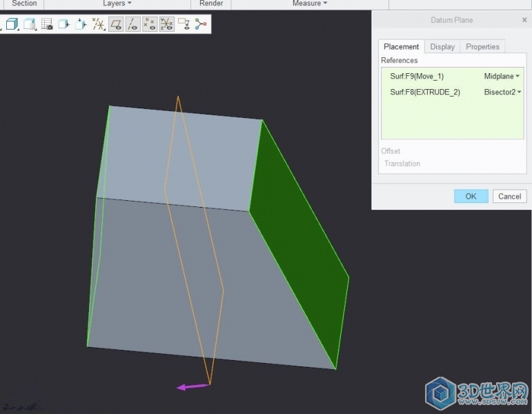Confirm the datum plane with OK
The width and height of the screenshot is (532, 414).
tap(471, 196)
